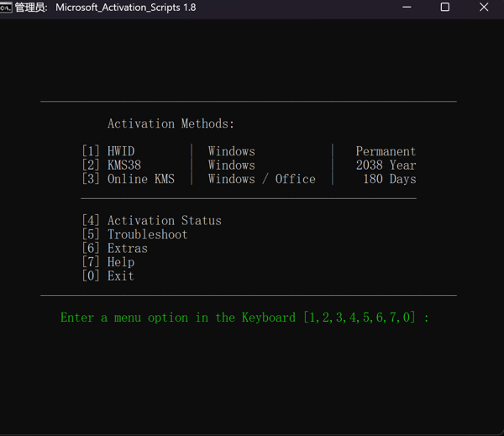
Task: Click the Microsoft_Activation_Scripts 1.8 title text
Action: coord(126,8)
